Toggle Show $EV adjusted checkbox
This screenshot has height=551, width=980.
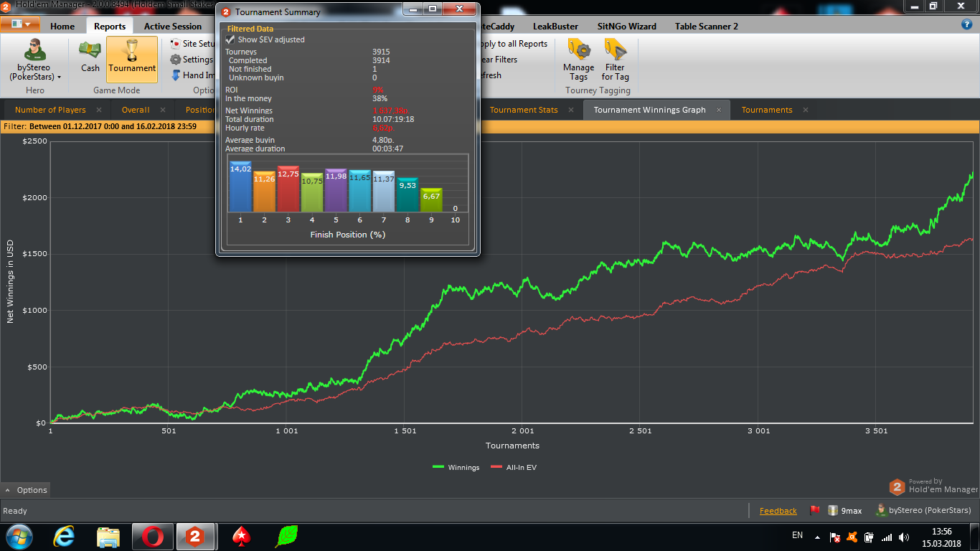[x=230, y=39]
